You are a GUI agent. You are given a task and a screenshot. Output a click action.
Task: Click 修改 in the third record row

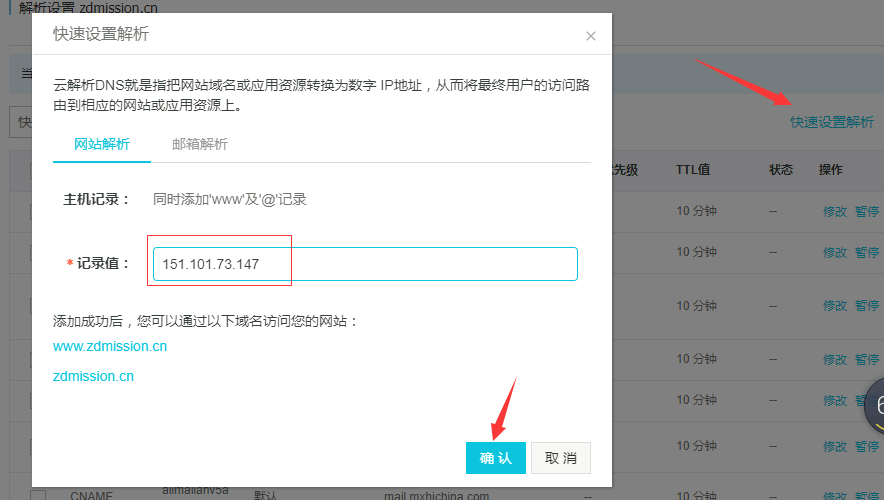click(x=835, y=306)
